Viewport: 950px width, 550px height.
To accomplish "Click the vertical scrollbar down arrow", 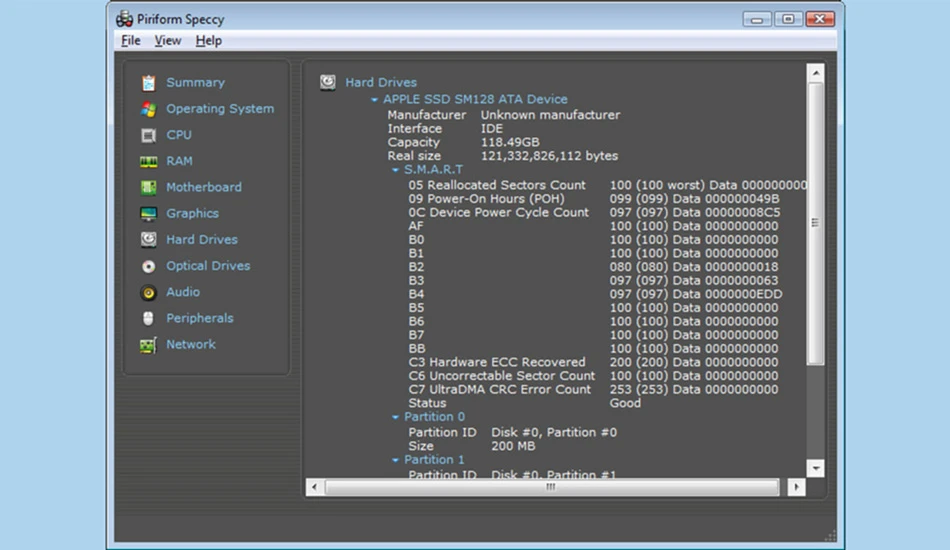I will click(x=815, y=468).
